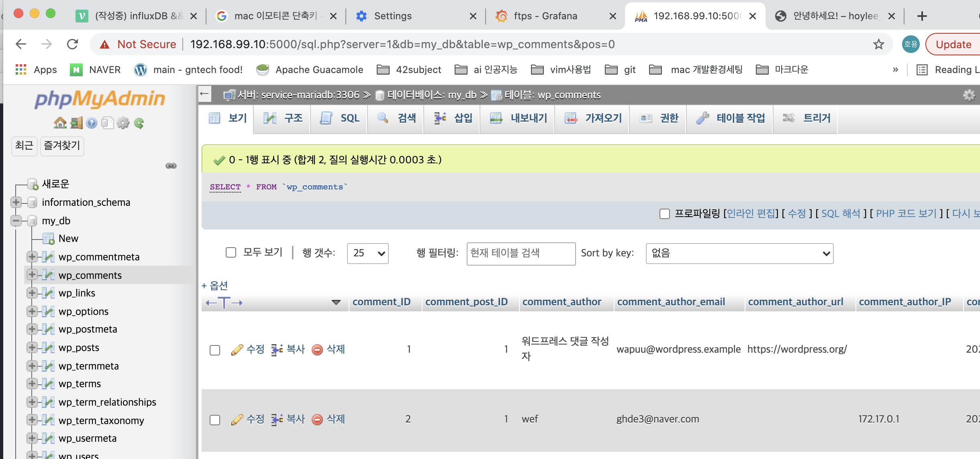
Task: Click 새로운 to create new database
Action: (x=55, y=184)
